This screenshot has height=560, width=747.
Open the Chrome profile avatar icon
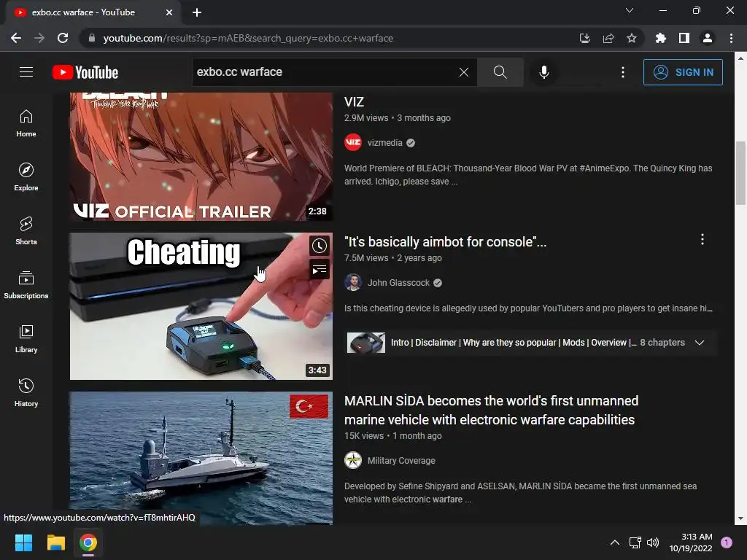(708, 38)
